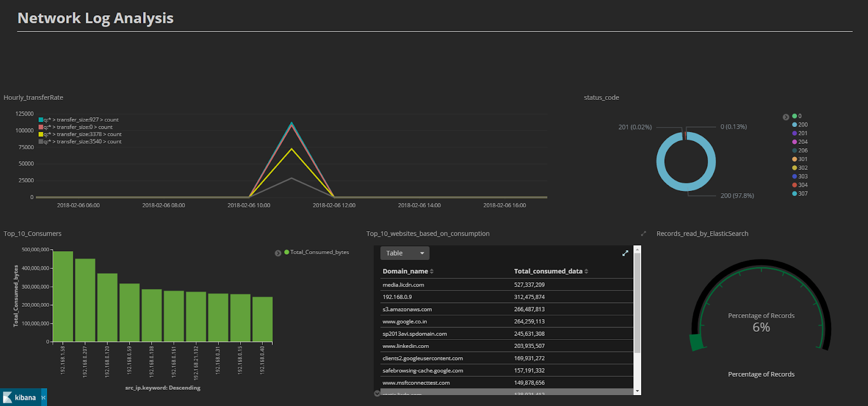Click the 192.168.0.9 table cell
This screenshot has height=406, width=868.
click(x=397, y=297)
